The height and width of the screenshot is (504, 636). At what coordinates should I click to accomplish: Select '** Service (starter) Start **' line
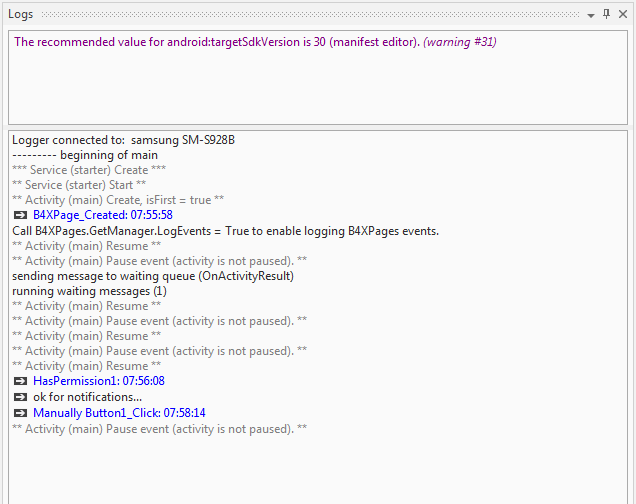[79, 185]
